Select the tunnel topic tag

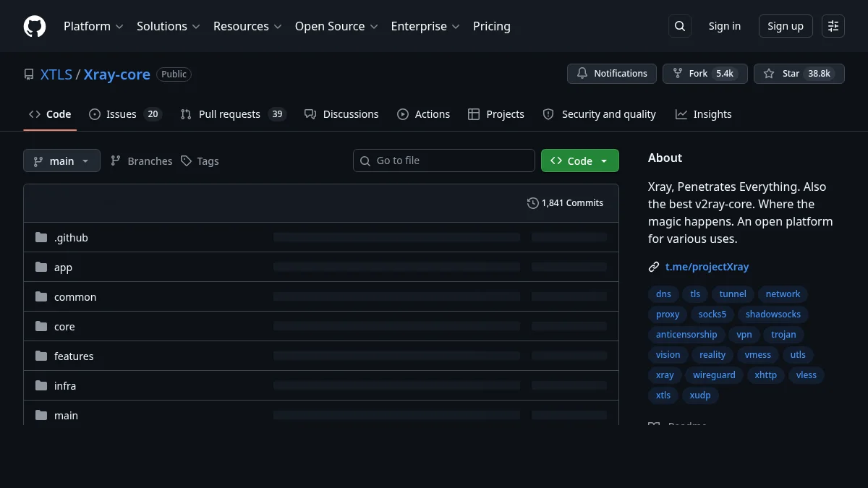(x=733, y=294)
